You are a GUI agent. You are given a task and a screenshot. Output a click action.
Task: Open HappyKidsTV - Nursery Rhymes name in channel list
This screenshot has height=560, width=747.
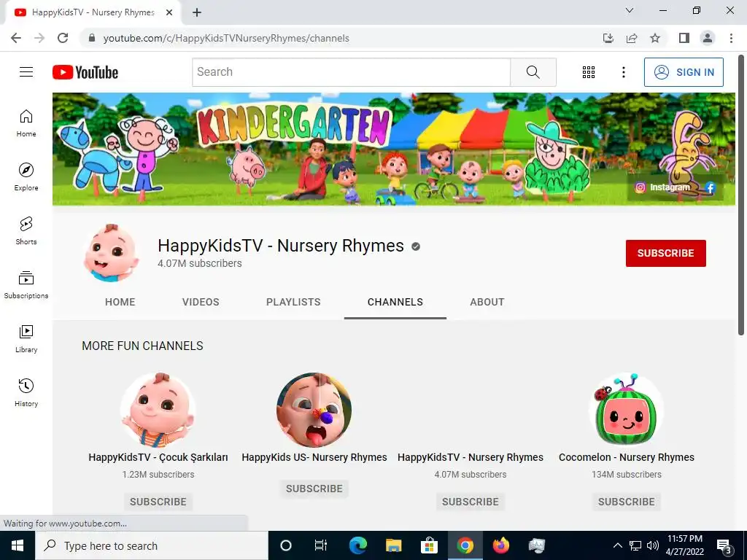[x=471, y=457]
